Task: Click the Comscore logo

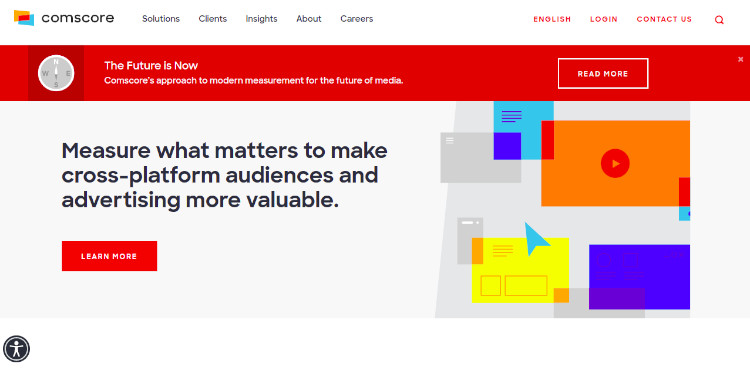Action: pyautogui.click(x=64, y=18)
